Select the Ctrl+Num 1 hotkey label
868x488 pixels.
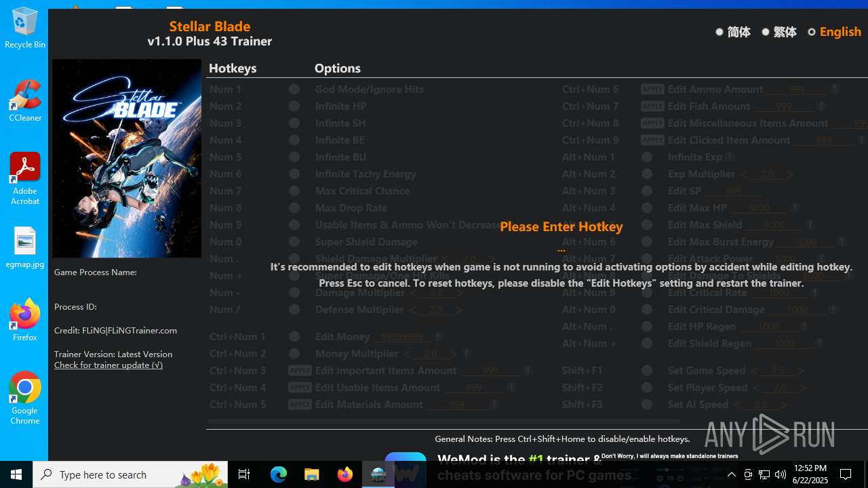(x=237, y=337)
